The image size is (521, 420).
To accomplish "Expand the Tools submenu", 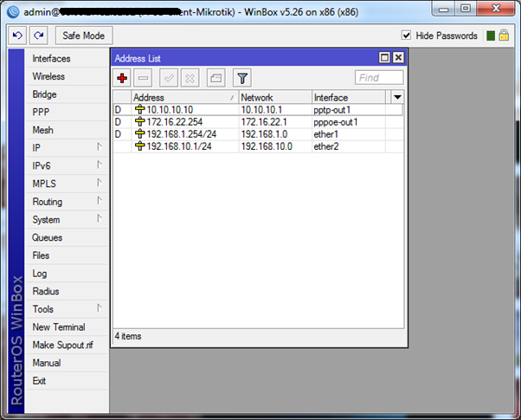I will tap(100, 308).
